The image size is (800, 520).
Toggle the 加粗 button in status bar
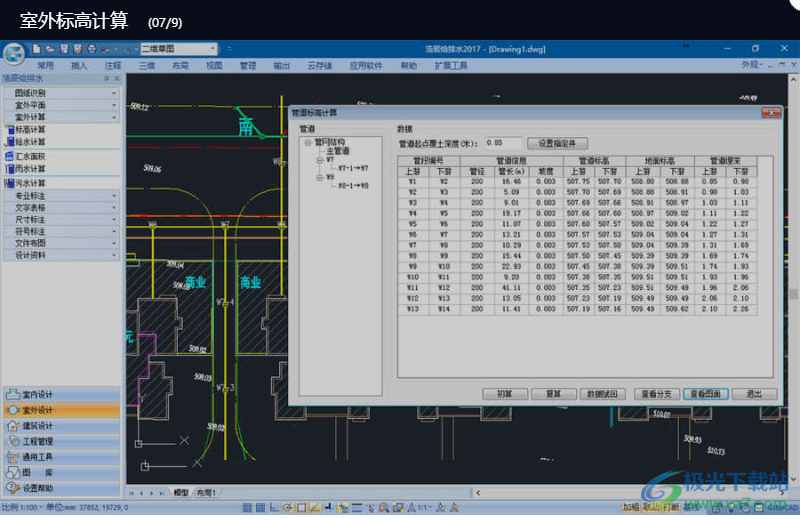[631, 507]
